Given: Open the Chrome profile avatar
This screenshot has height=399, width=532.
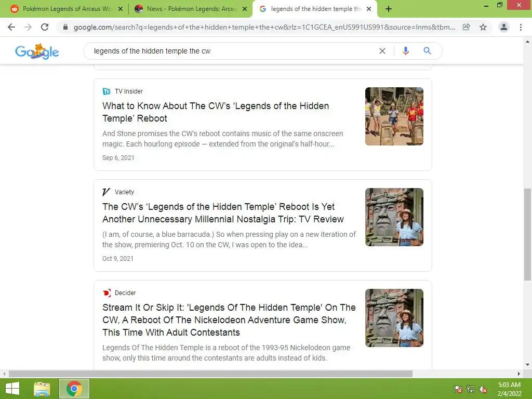Looking at the screenshot, I should [x=504, y=27].
